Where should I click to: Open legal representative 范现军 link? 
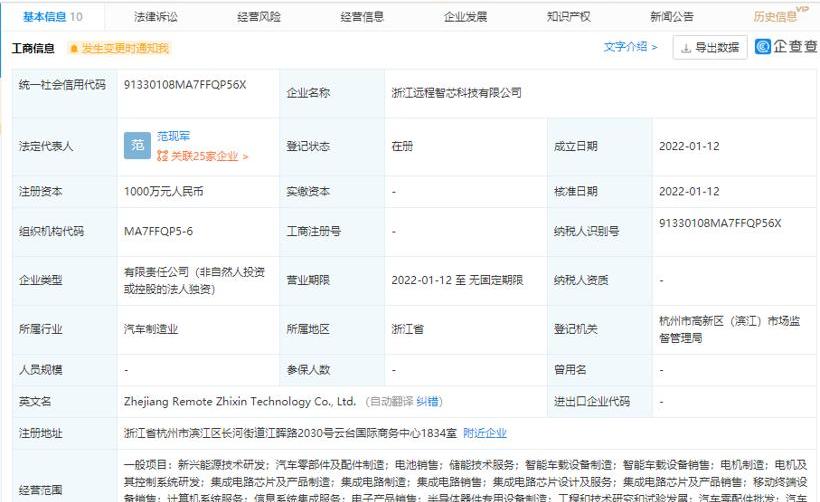[173, 136]
